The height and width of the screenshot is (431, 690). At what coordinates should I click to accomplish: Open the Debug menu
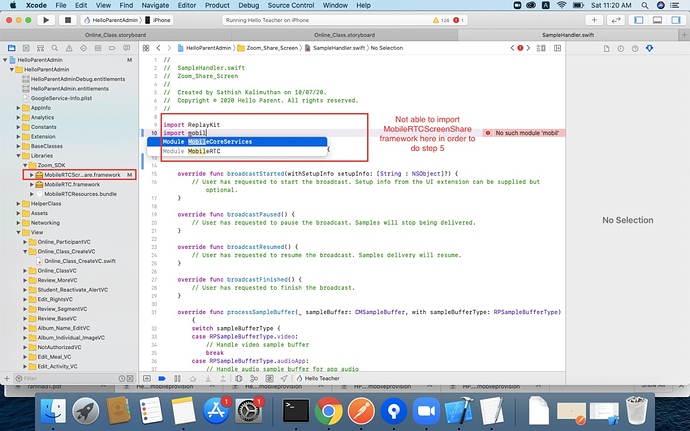pos(249,5)
